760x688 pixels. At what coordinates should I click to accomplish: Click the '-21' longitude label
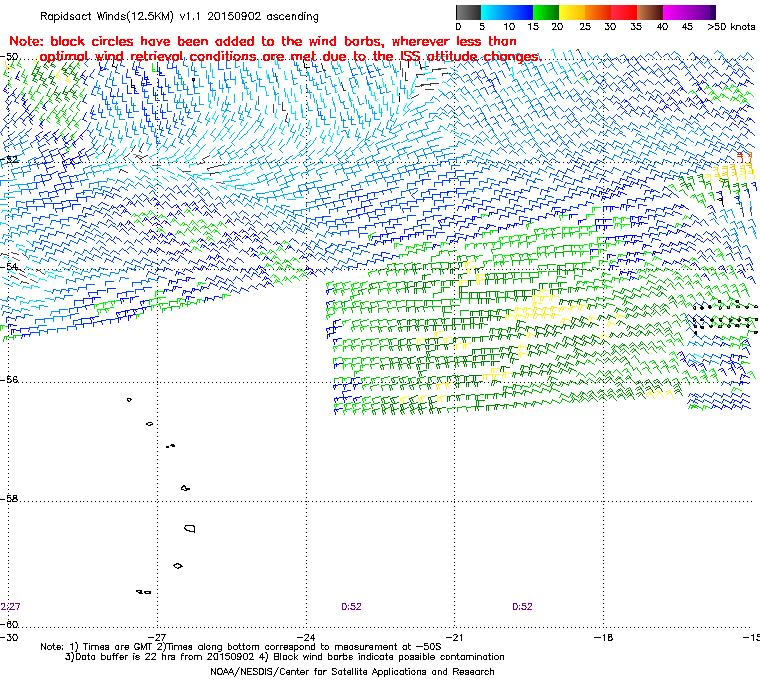pos(455,637)
